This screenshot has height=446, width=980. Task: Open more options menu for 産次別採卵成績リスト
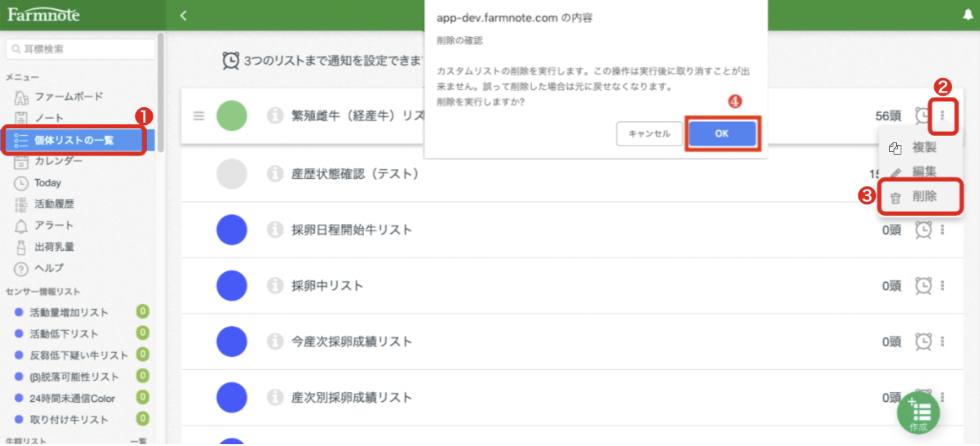point(943,398)
